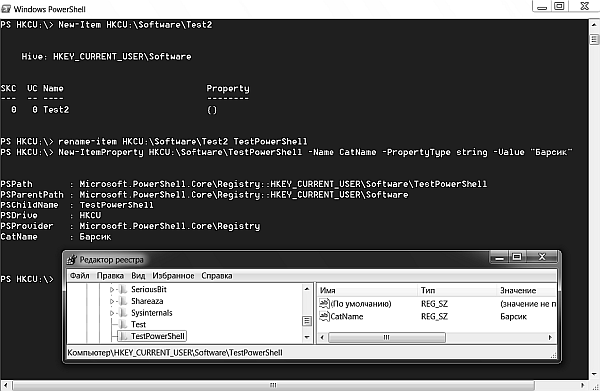The height and width of the screenshot is (391, 600).
Task: Expand the SeriousBit registry key
Action: (x=112, y=290)
